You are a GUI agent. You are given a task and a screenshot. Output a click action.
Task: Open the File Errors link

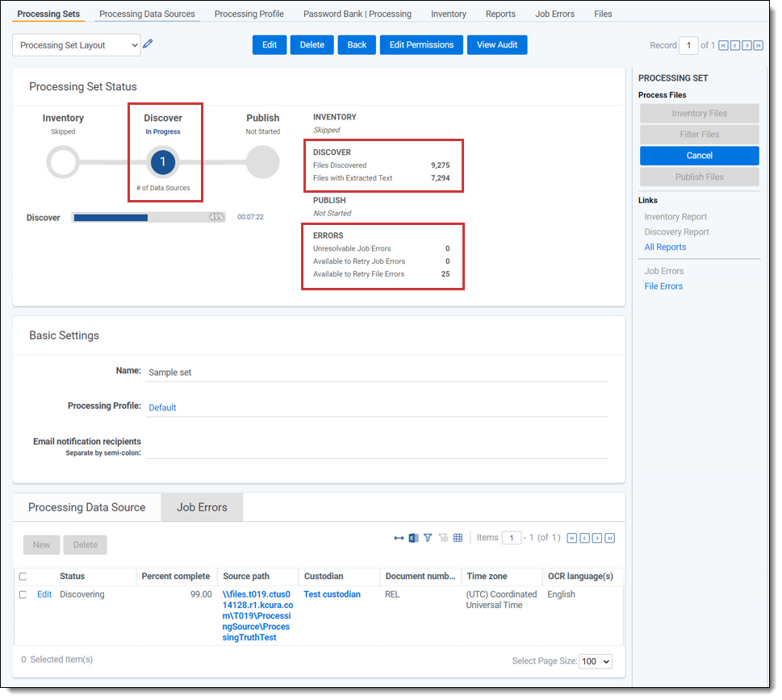pyautogui.click(x=663, y=286)
